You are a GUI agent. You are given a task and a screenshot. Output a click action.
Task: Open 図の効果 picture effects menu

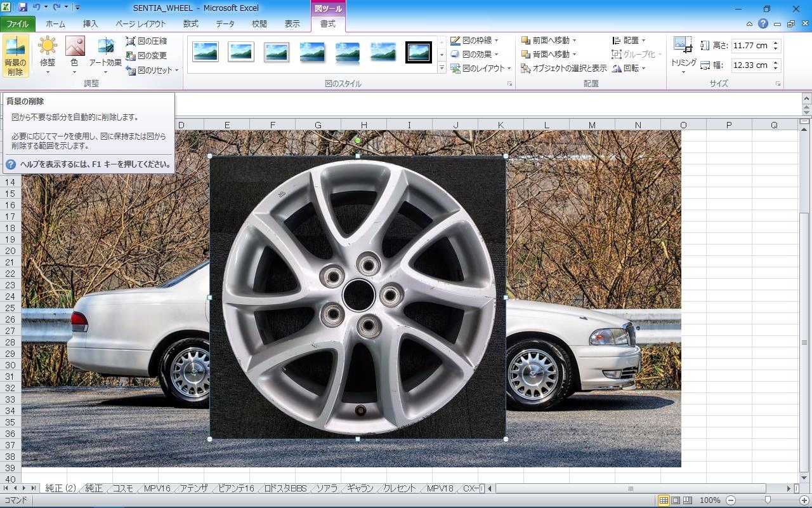click(475, 54)
